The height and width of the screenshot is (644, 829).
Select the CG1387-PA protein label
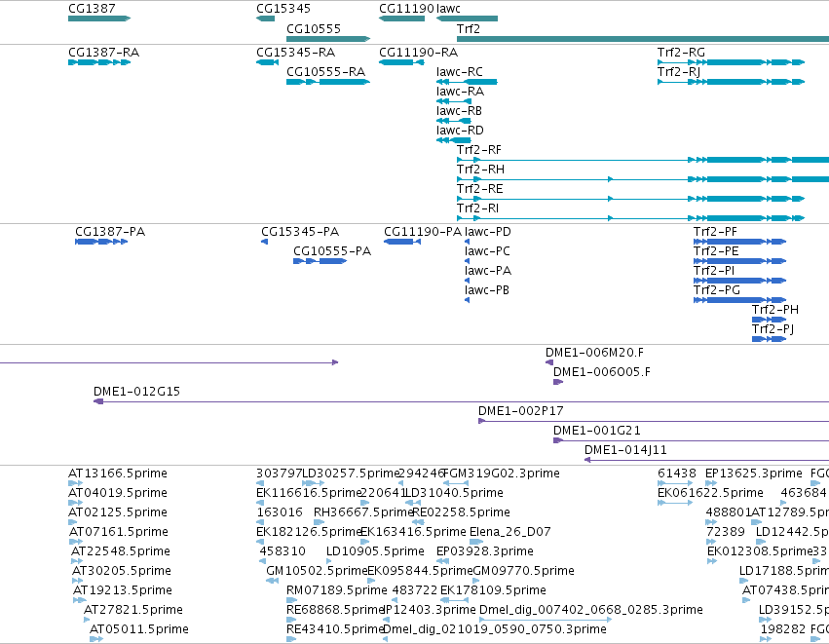pos(110,232)
